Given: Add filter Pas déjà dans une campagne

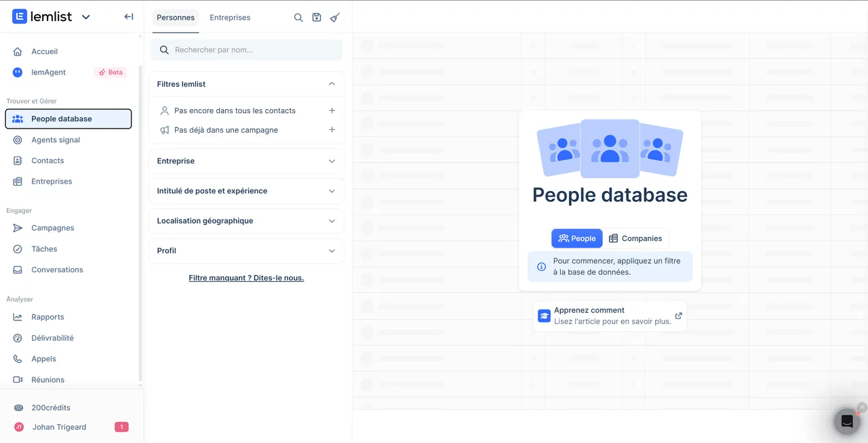Looking at the screenshot, I should click(332, 130).
